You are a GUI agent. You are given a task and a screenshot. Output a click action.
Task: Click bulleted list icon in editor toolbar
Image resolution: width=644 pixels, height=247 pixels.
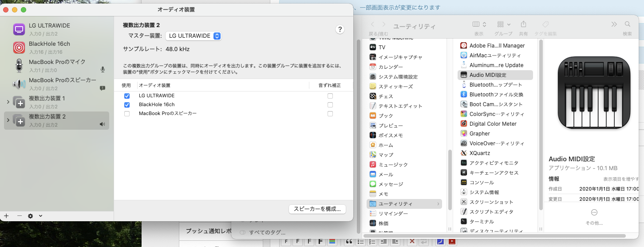(361, 242)
